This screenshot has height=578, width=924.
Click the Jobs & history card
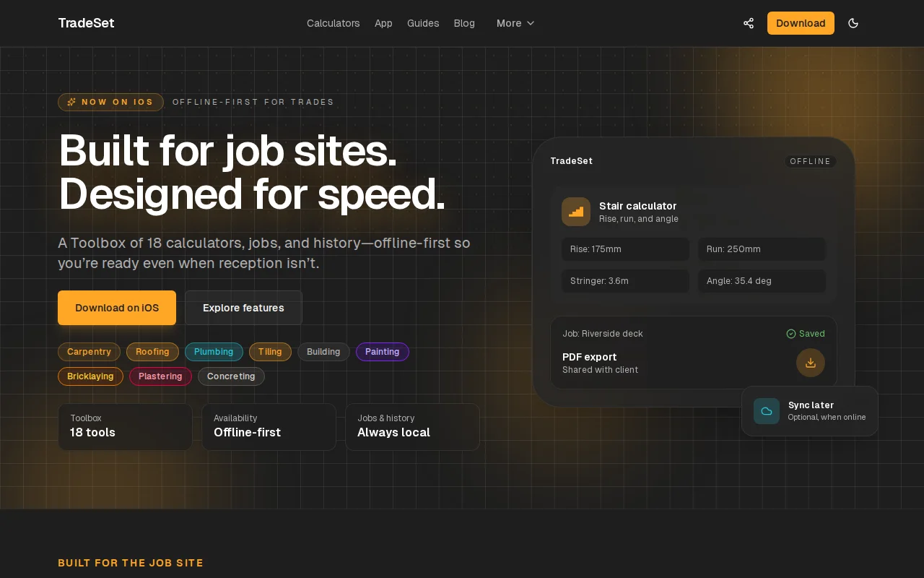(412, 427)
